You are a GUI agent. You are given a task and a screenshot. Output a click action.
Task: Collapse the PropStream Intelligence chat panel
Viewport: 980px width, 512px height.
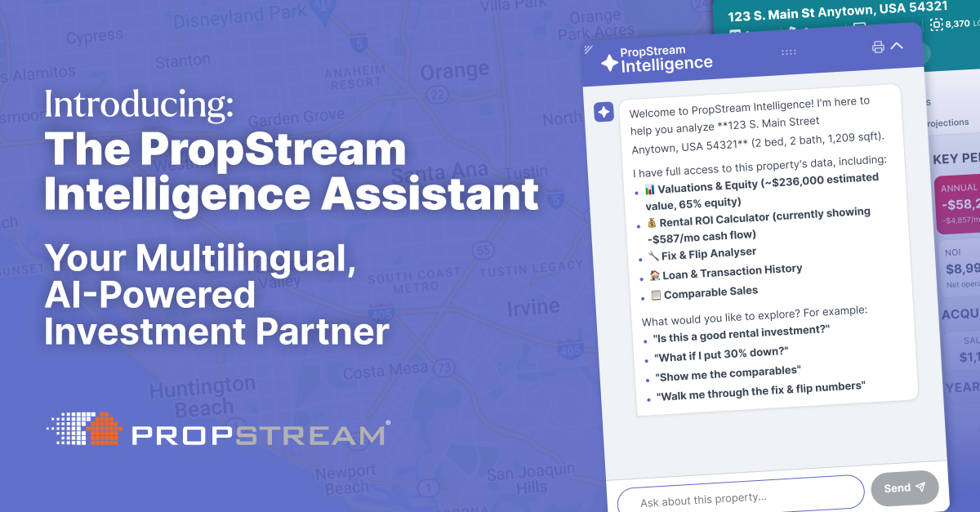(897, 46)
